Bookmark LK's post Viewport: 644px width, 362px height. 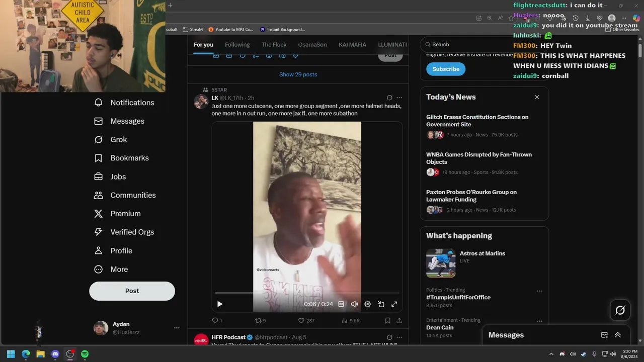[387, 320]
